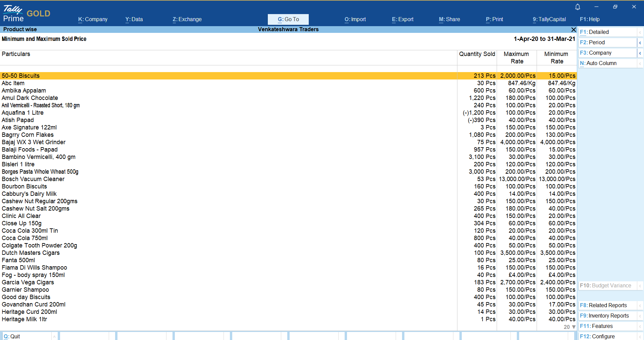Open the G: Go To search box
The width and height of the screenshot is (644, 340).
[288, 19]
